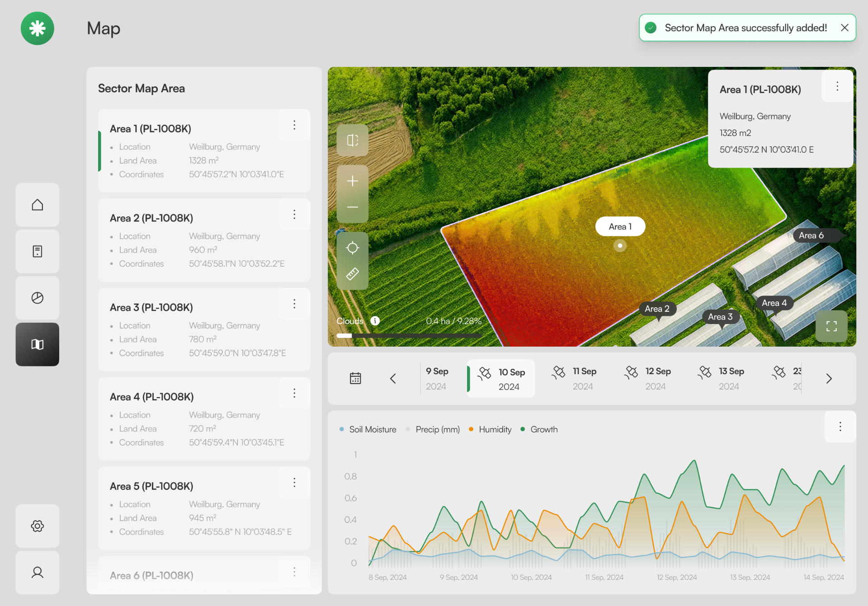Click the 0.4 ha / 9.28% cloud value
The height and width of the screenshot is (606, 868).
[x=453, y=321]
